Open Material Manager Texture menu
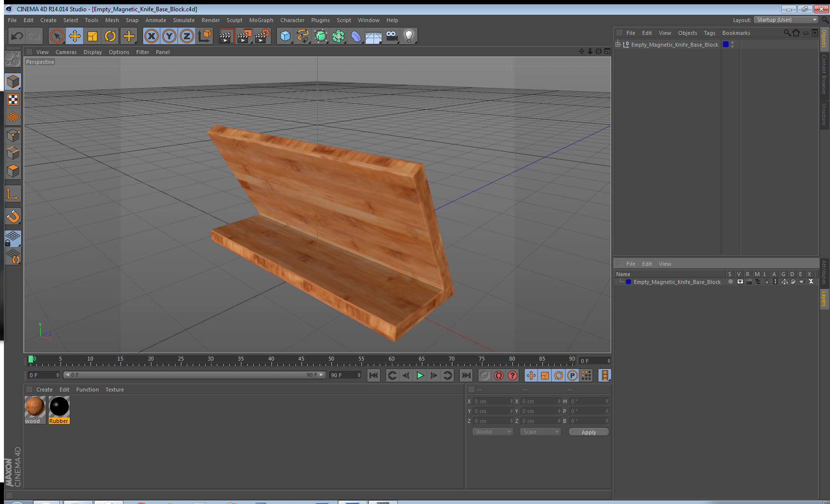The height and width of the screenshot is (504, 830). point(115,390)
